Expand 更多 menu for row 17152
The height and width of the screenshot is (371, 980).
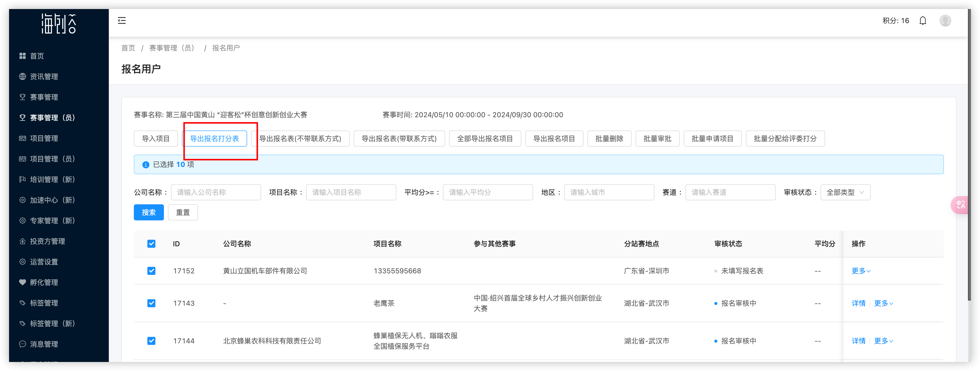click(860, 271)
